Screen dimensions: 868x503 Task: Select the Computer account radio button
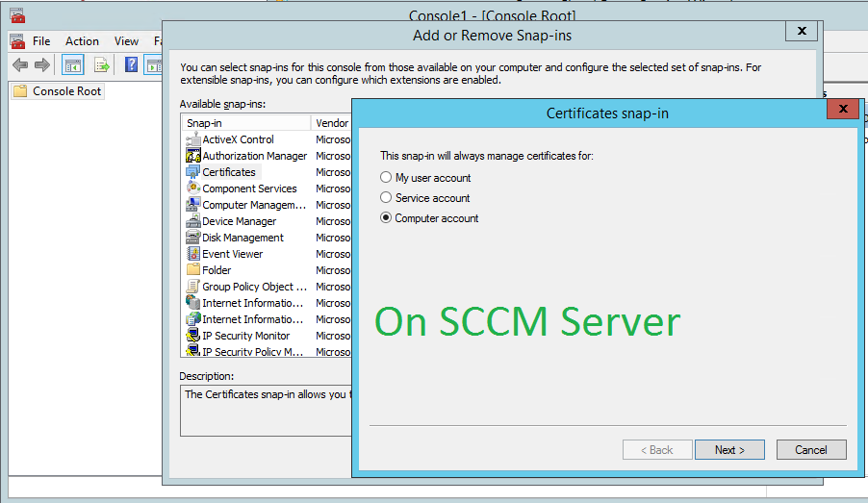pyautogui.click(x=386, y=218)
